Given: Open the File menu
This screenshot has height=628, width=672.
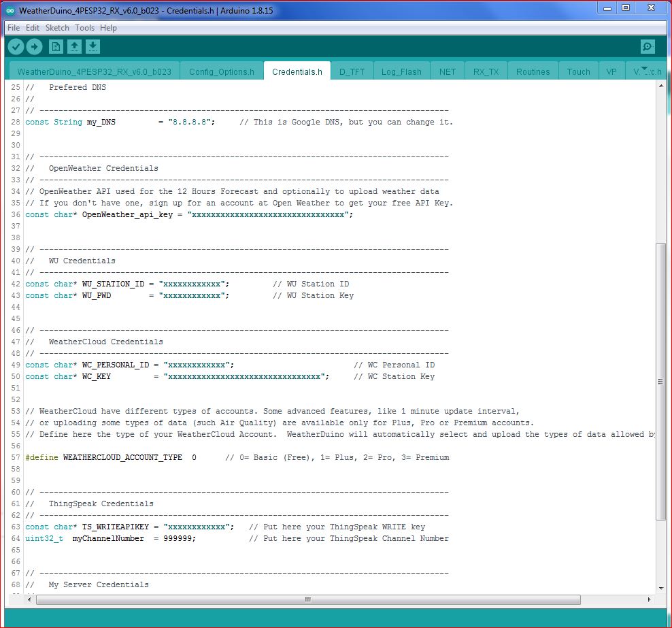Looking at the screenshot, I should click(14, 28).
